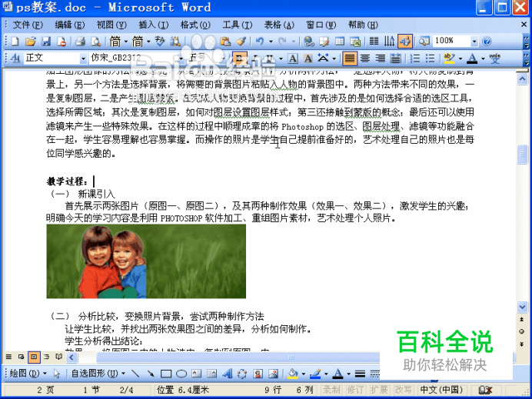This screenshot has height=399, width=532.
Task: Select the children photo in document
Action: coord(146,261)
